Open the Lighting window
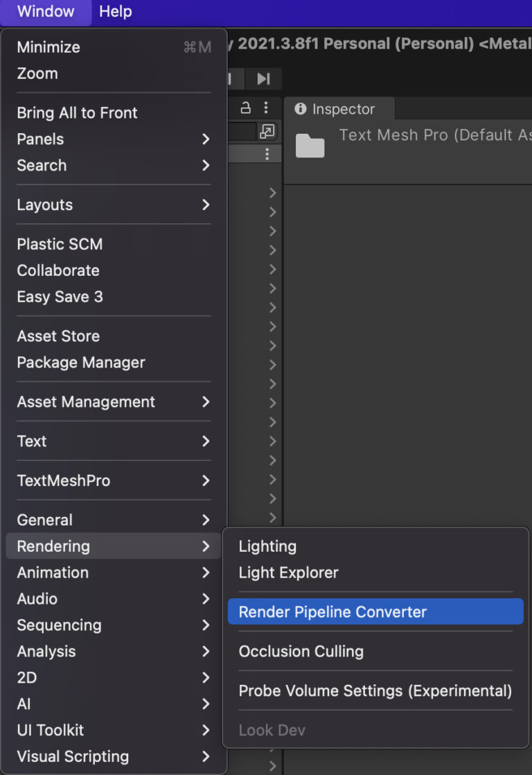Screen dimensions: 532x775 click(267, 546)
